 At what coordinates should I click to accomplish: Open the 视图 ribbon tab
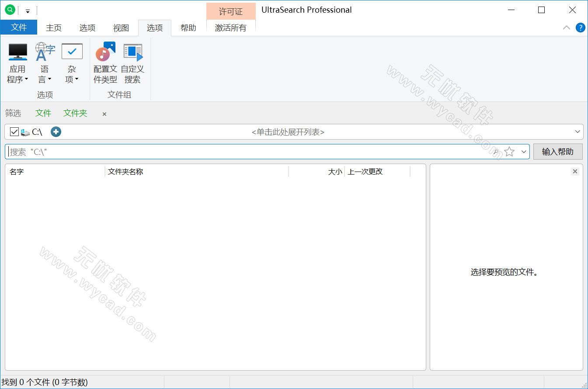(x=120, y=27)
